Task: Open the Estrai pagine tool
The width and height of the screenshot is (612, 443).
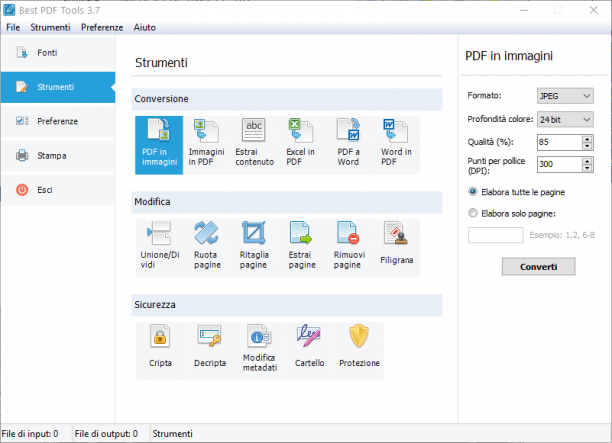Action: (302, 248)
